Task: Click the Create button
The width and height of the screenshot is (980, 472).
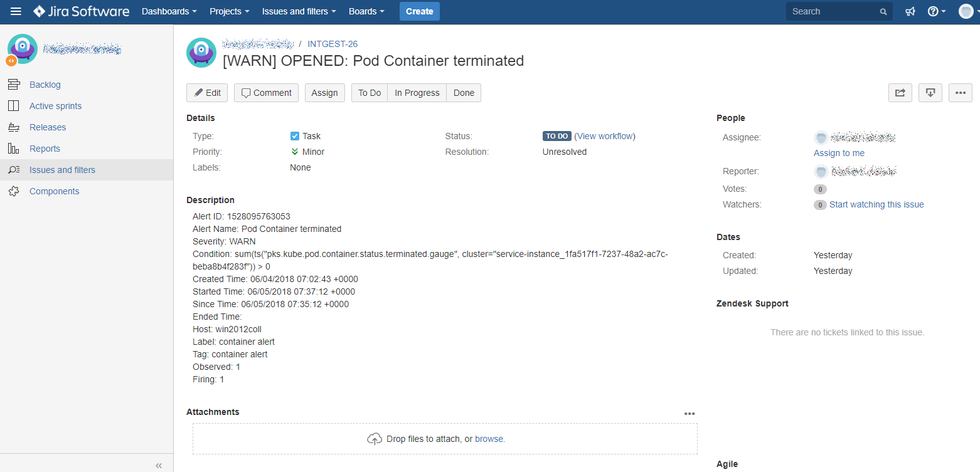Action: (420, 11)
